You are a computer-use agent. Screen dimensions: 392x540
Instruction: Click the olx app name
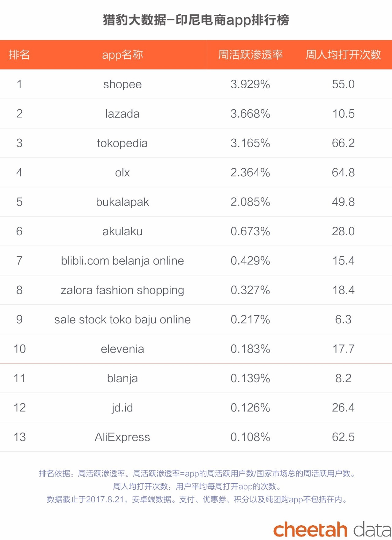coord(123,172)
